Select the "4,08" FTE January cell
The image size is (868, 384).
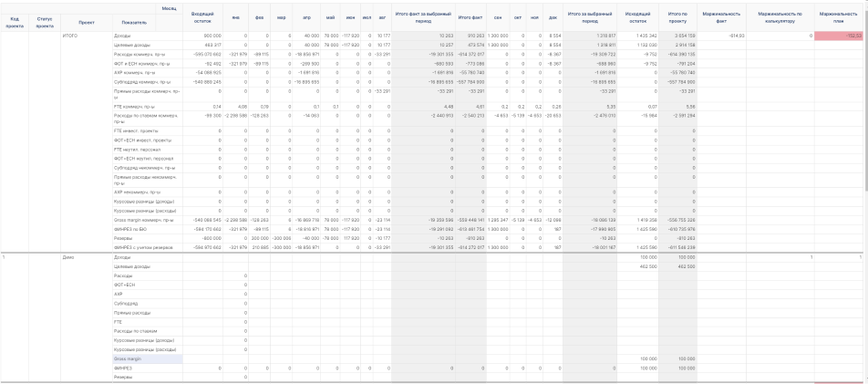[x=236, y=107]
